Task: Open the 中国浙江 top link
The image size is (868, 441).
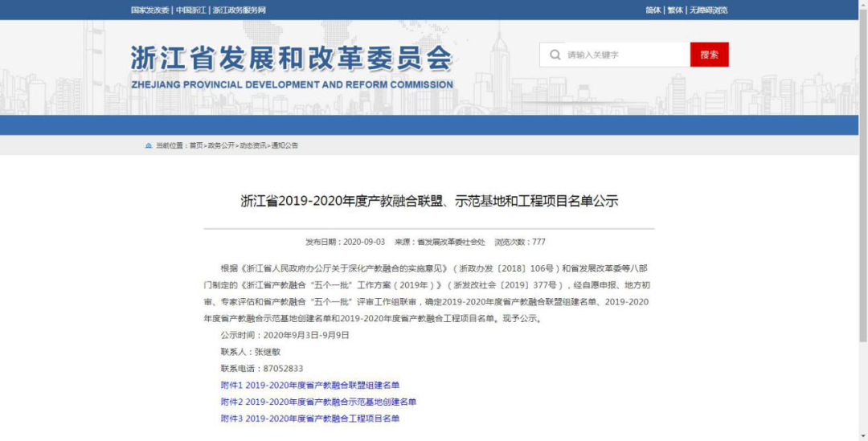Action: [x=190, y=10]
